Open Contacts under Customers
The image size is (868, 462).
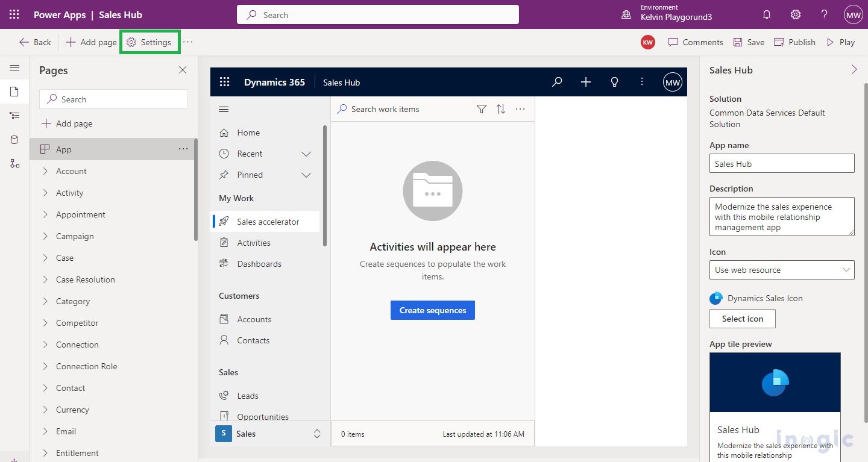[x=265, y=340]
